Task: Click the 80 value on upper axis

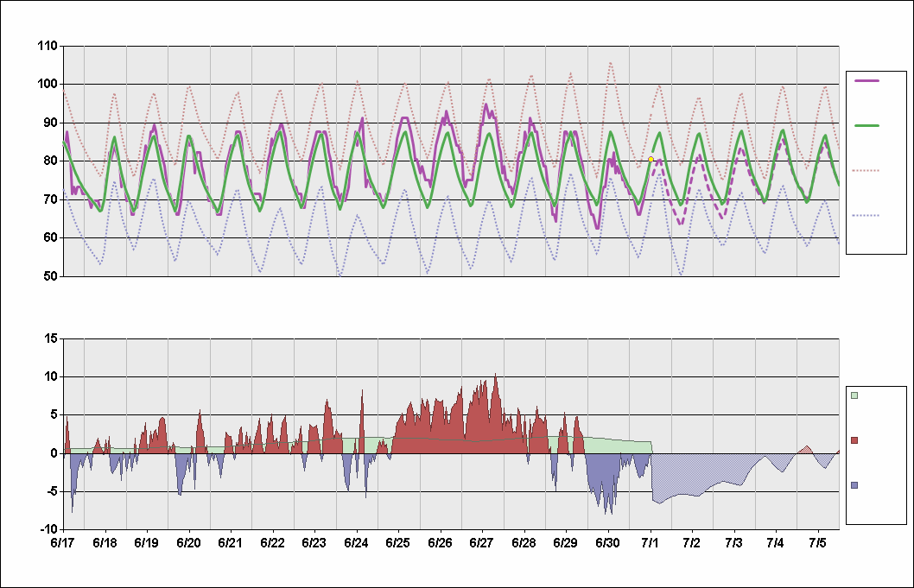Action: (51, 161)
